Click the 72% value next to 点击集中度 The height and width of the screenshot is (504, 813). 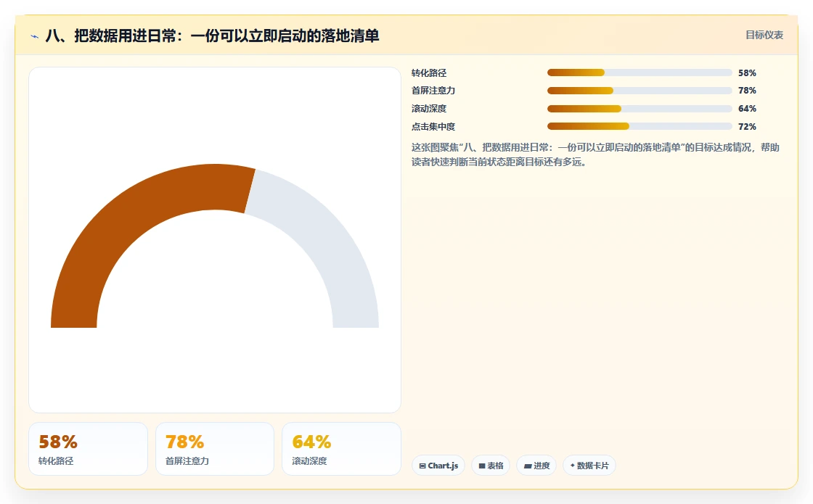pyautogui.click(x=747, y=126)
